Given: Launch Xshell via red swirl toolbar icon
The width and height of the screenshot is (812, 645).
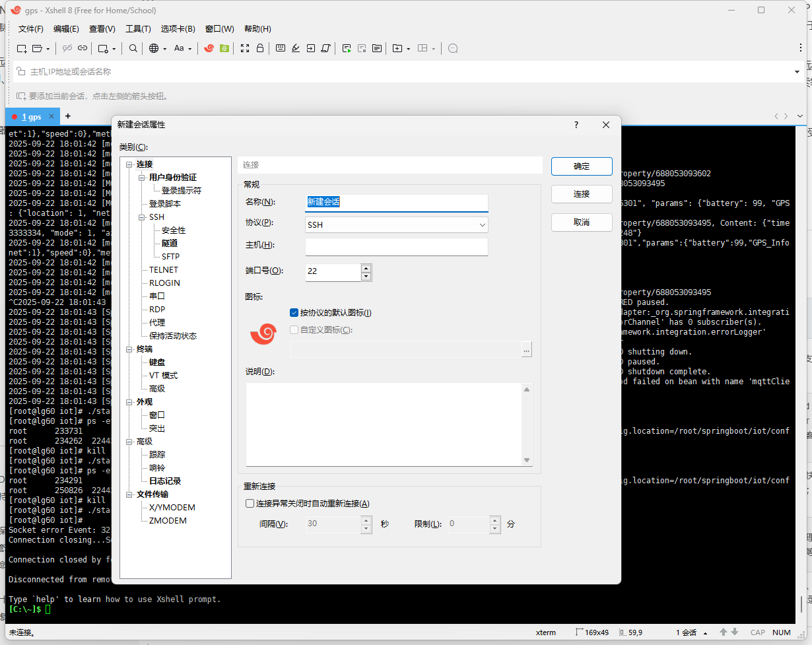Looking at the screenshot, I should 209,48.
